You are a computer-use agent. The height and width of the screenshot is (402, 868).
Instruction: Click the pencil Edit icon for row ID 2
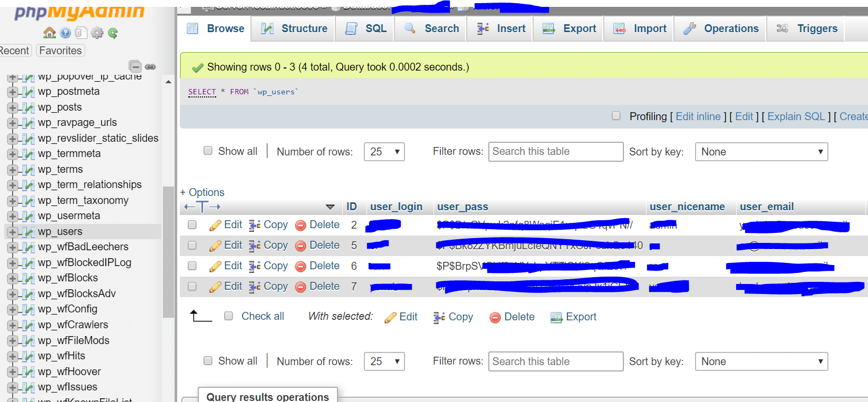pos(215,225)
